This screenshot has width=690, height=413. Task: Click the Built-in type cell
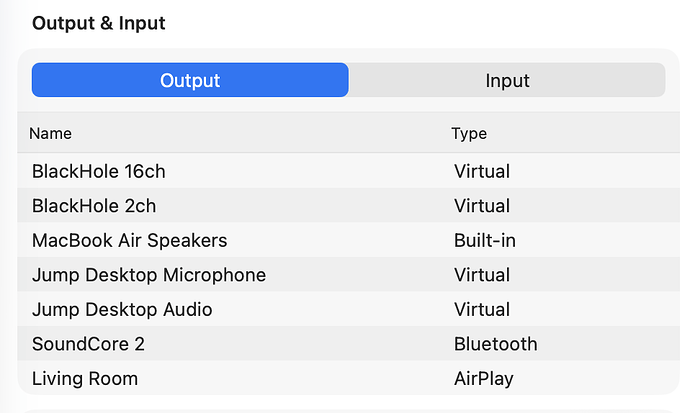coord(484,241)
